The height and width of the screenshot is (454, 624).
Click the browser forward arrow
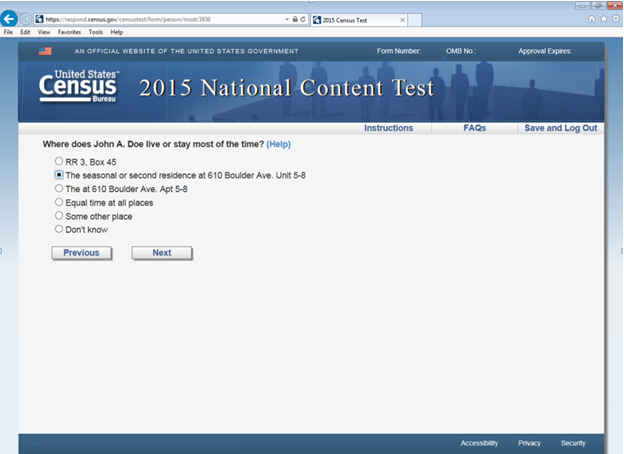25,19
